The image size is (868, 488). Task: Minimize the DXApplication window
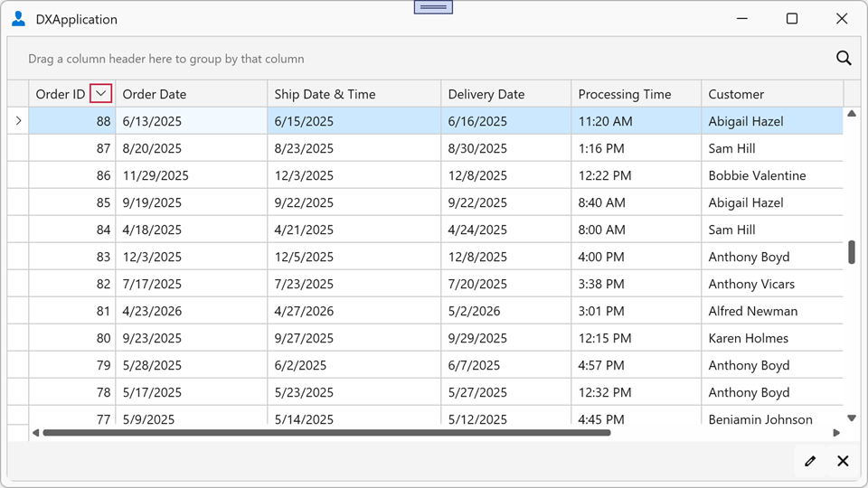tap(742, 19)
